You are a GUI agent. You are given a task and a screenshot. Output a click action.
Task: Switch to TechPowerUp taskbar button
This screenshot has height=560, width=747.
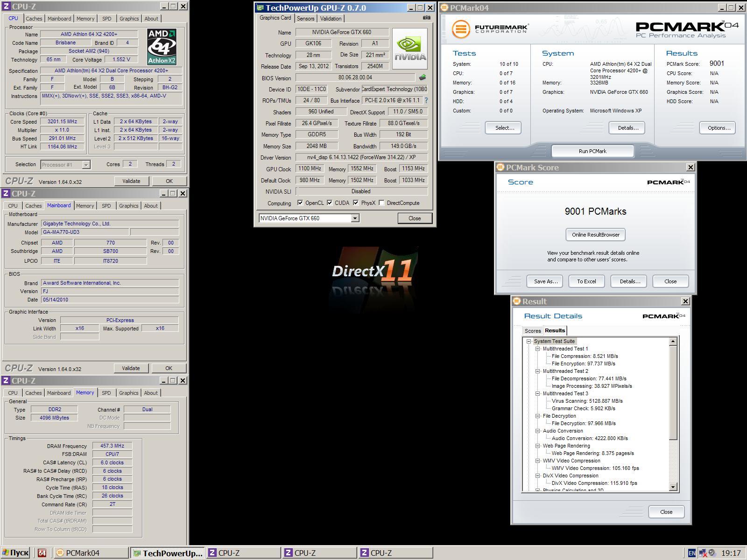tap(168, 553)
